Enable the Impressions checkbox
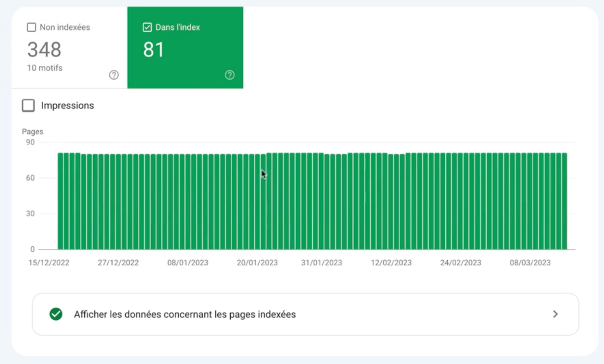Viewport: 604px width, 364px height. click(28, 105)
